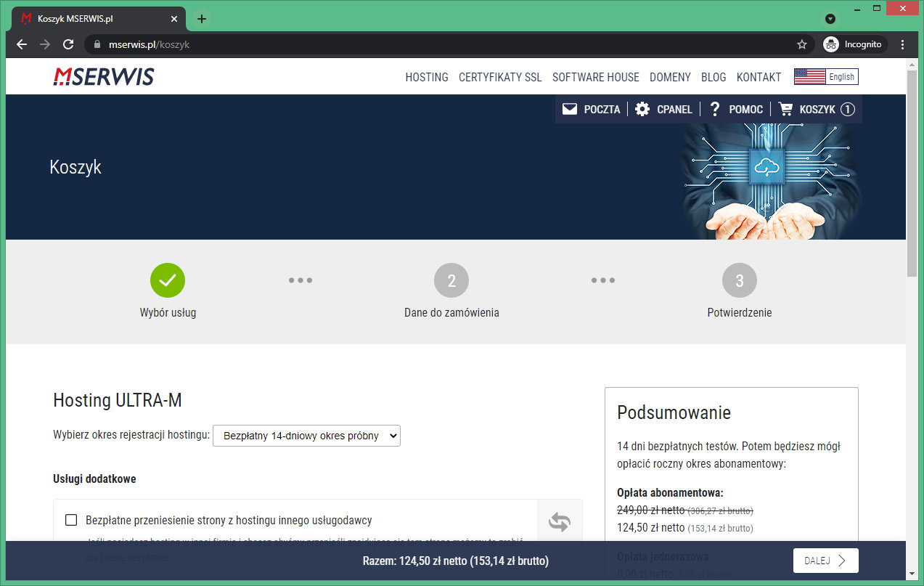
Task: Open the Certyfikaty SSL menu
Action: [500, 77]
